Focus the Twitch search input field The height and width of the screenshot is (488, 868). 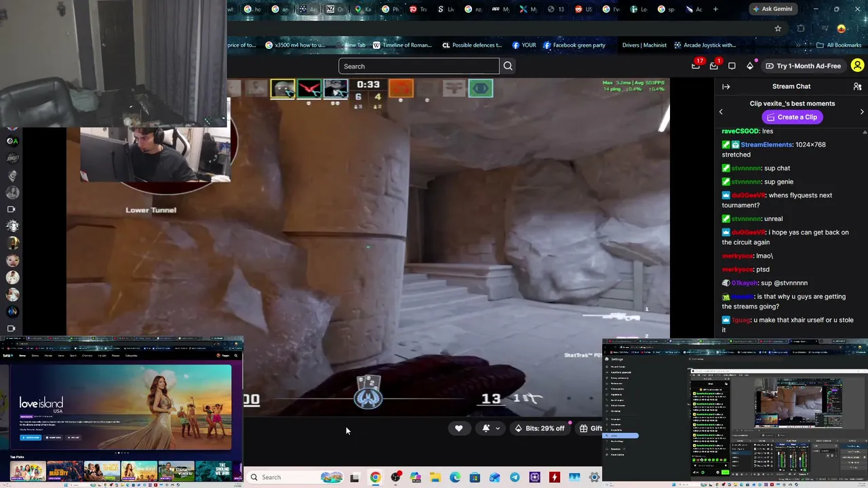click(419, 66)
